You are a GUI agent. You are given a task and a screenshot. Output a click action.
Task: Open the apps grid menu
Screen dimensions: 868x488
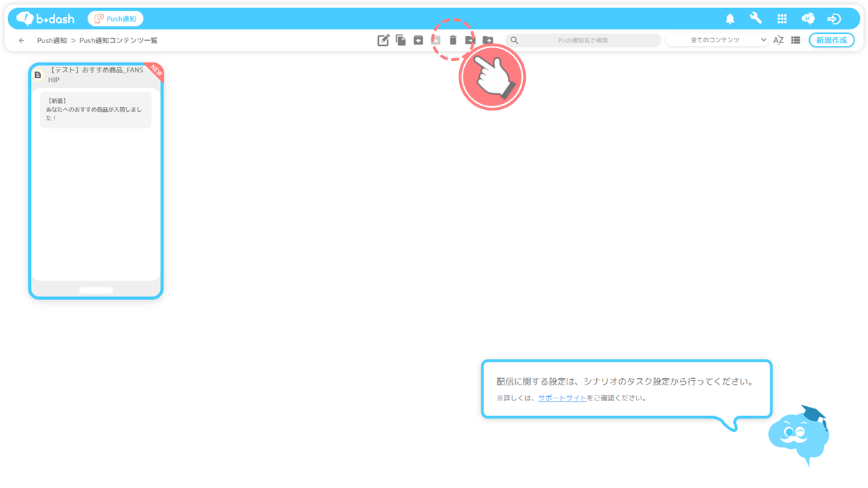click(x=782, y=19)
